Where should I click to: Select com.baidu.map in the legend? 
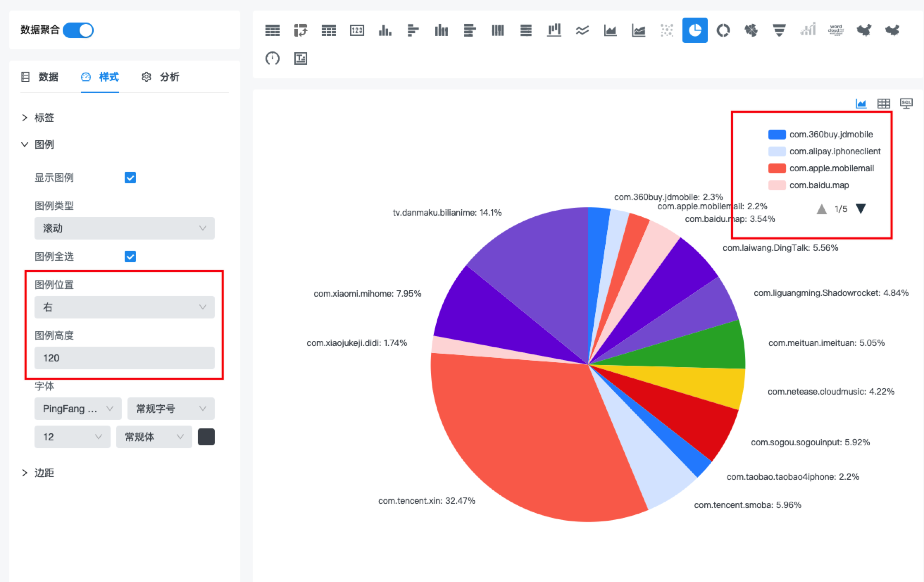819,185
